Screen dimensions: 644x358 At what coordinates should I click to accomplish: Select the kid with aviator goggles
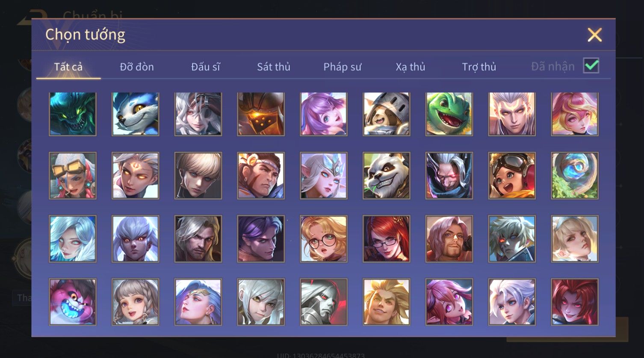click(512, 176)
